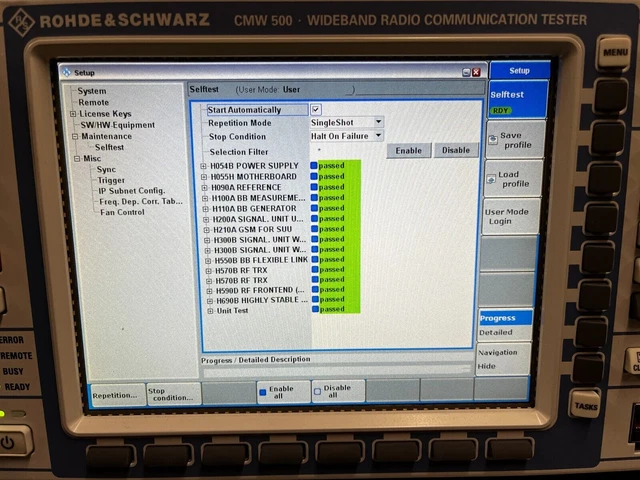Click the Navigation Hide softkey

tap(504, 359)
